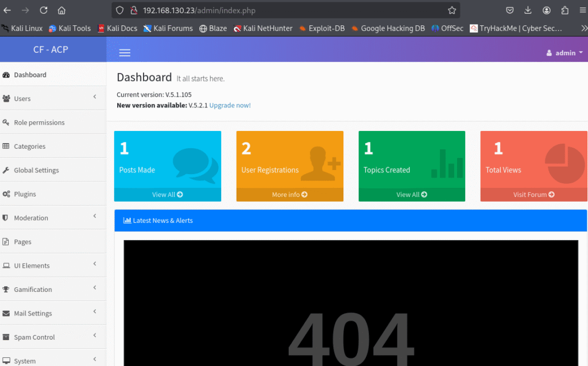Image resolution: width=588 pixels, height=366 pixels.
Task: Click the Role permissions key icon
Action: pos(6,122)
